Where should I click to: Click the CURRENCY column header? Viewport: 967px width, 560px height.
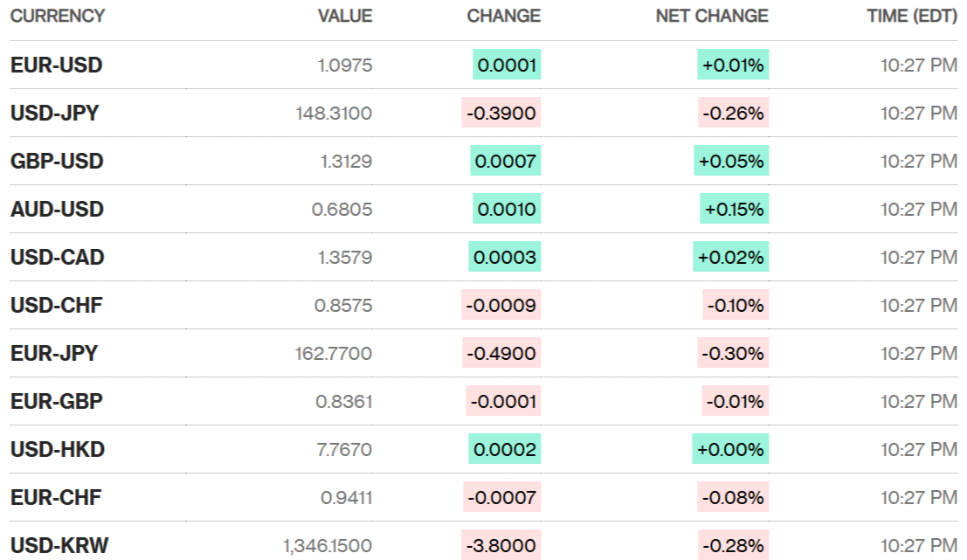(x=58, y=16)
